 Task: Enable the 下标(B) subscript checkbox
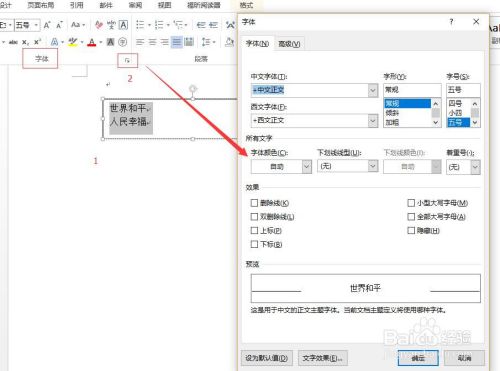coord(254,244)
